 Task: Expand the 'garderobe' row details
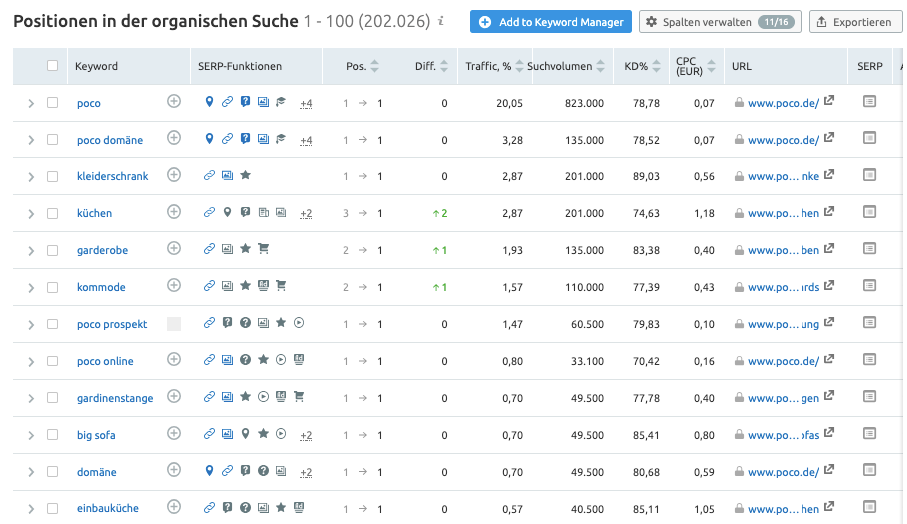click(31, 250)
